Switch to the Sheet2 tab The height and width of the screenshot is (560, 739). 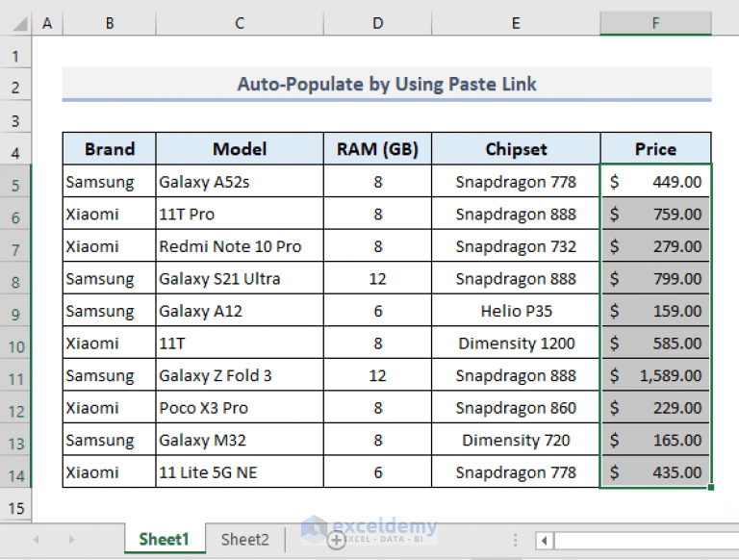pyautogui.click(x=244, y=539)
